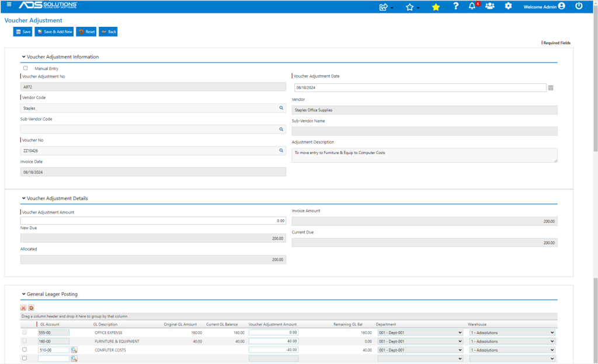Click empty GL Account field in last row

point(53,359)
